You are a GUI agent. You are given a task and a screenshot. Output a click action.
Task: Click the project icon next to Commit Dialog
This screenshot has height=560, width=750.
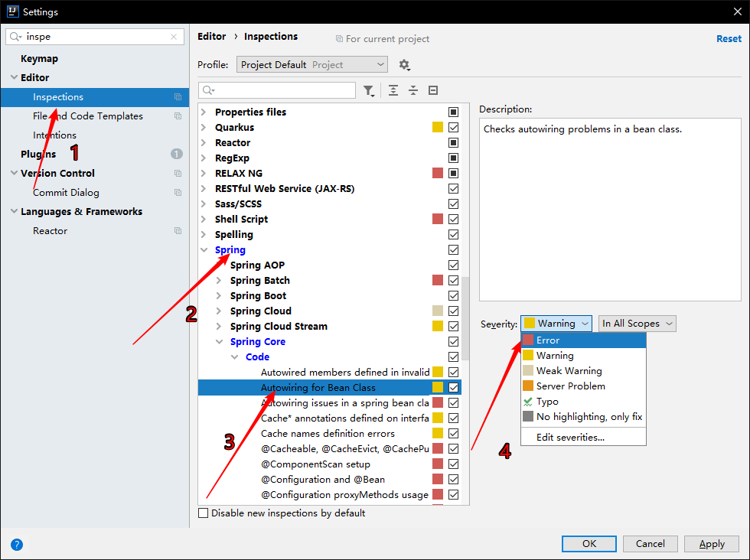click(x=178, y=193)
